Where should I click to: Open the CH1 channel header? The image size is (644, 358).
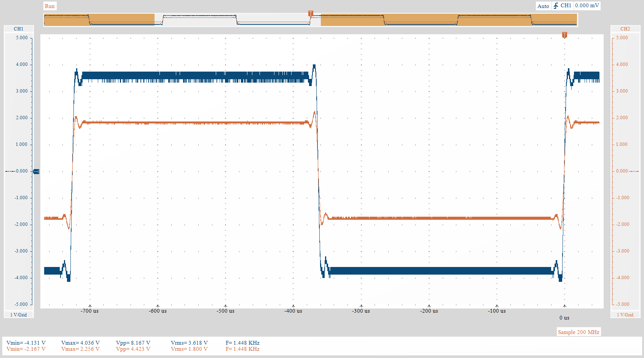(x=19, y=29)
